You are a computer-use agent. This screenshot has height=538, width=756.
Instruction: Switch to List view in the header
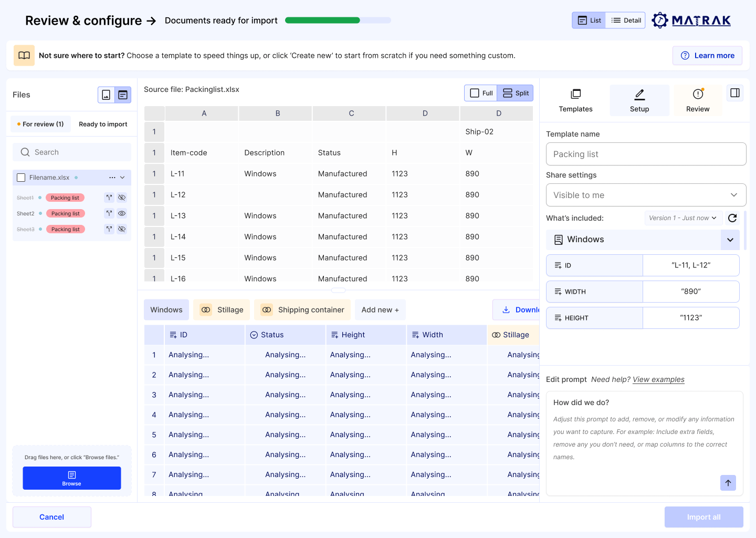coord(589,20)
